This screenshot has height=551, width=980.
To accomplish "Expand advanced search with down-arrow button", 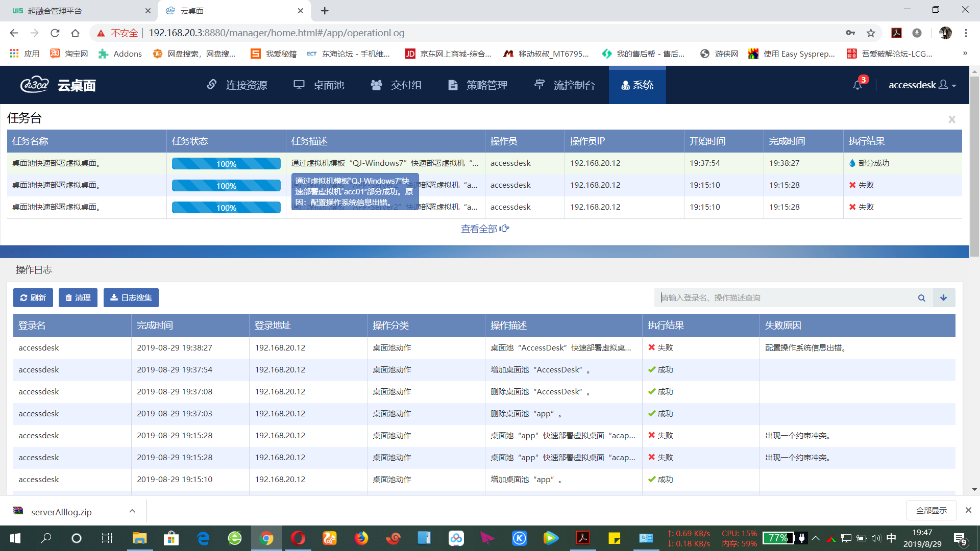I will tap(944, 298).
